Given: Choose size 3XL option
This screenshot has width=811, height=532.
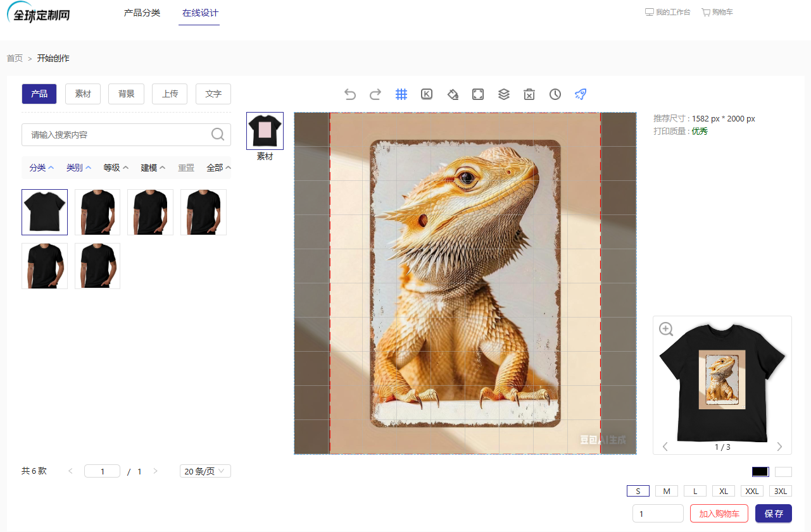Looking at the screenshot, I should tap(781, 492).
